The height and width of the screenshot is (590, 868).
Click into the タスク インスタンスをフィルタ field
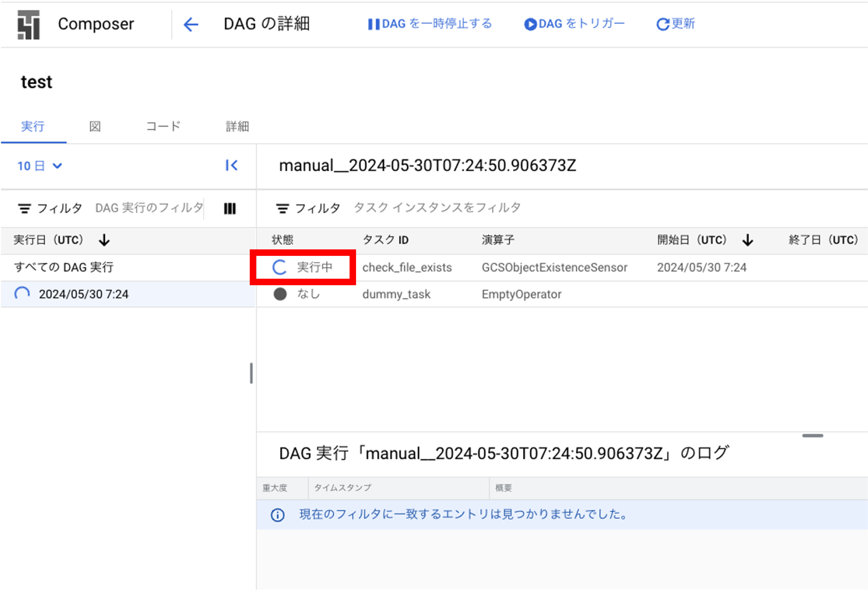tap(437, 208)
